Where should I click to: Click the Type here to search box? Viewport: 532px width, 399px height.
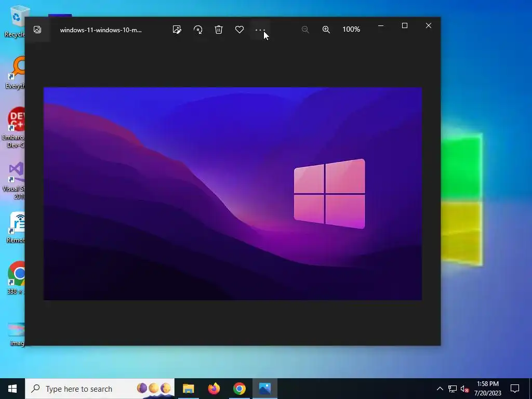100,389
